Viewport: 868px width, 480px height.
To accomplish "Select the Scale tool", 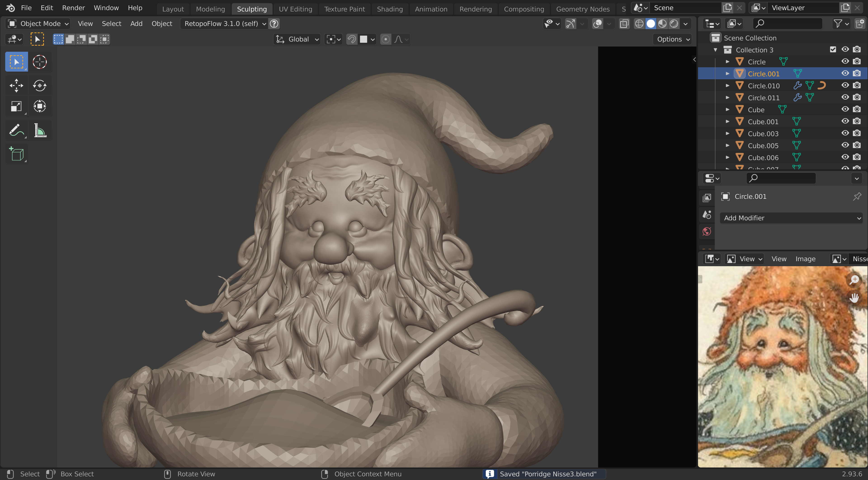I will pyautogui.click(x=16, y=107).
